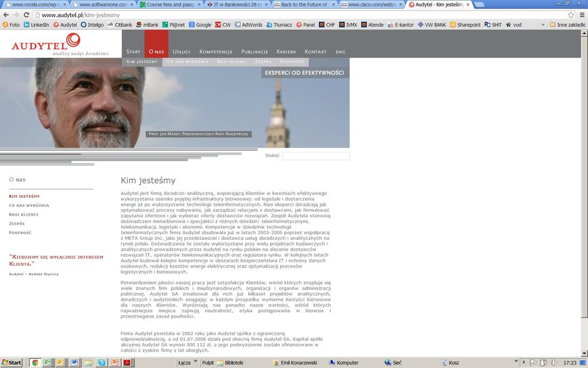Viewport: 588px width, 368px height.
Task: Open Skype from the taskbar
Action: pyautogui.click(x=102, y=363)
